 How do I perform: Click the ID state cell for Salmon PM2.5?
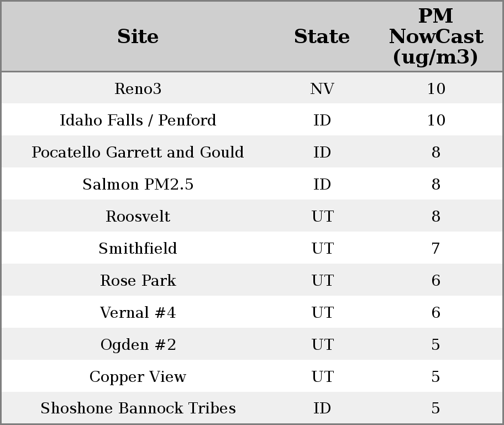pos(322,185)
